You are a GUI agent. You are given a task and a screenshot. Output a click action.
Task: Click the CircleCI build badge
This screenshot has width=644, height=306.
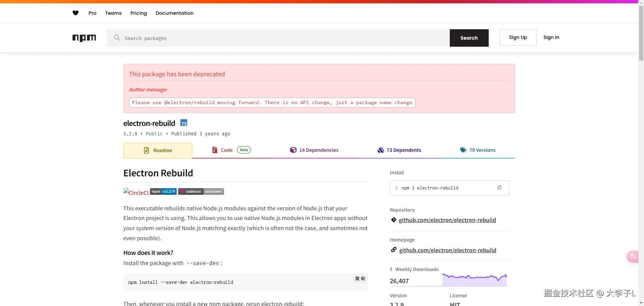136,192
